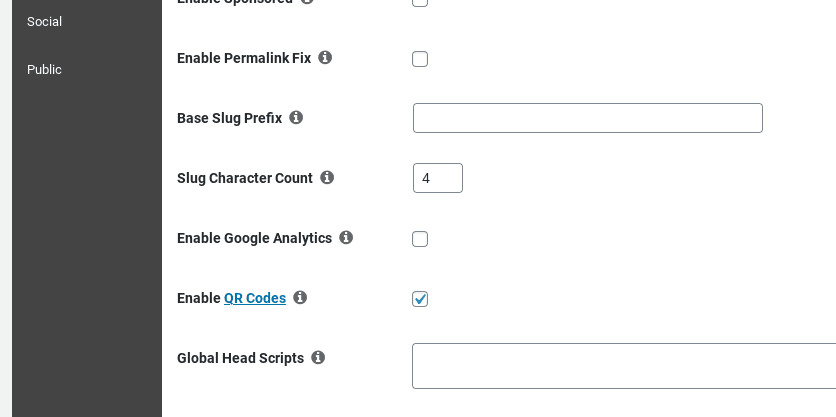This screenshot has height=417, width=836.
Task: Click the info icon beside Enable Google Analytics
Action: click(x=346, y=237)
